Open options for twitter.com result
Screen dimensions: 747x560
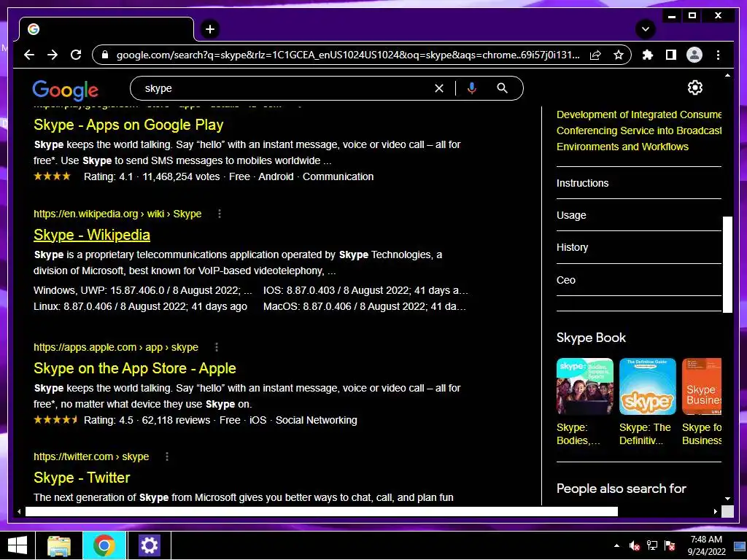tap(167, 456)
